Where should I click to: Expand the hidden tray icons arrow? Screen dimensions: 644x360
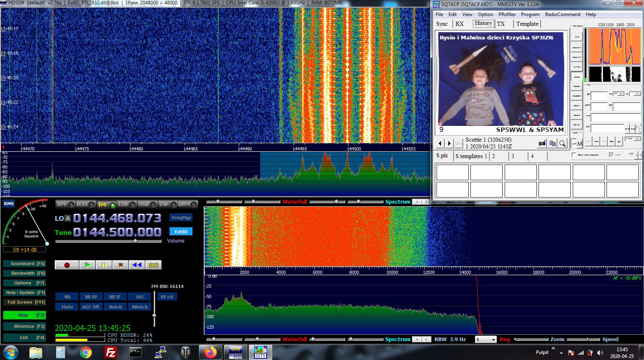pos(561,353)
